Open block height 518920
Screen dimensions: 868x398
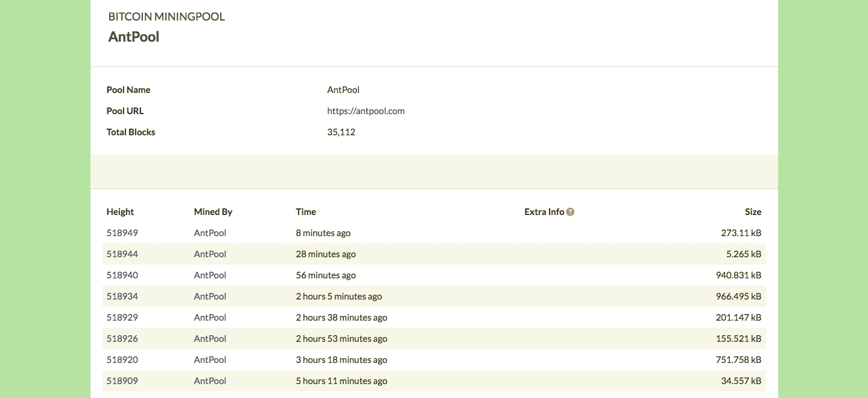(x=122, y=360)
